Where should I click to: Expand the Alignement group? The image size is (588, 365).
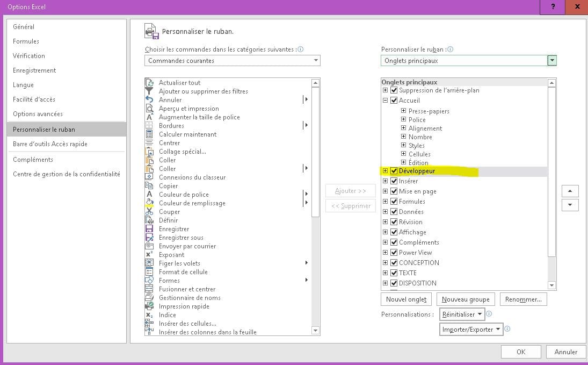click(403, 128)
